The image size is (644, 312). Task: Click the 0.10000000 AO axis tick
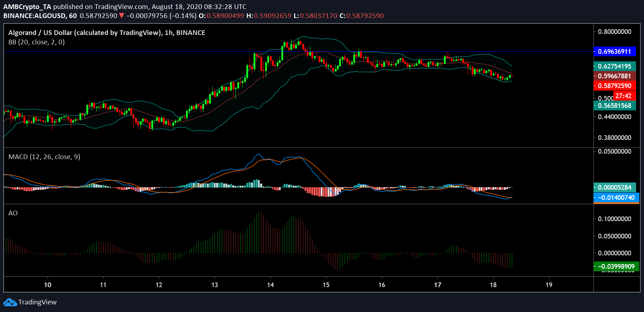click(615, 219)
